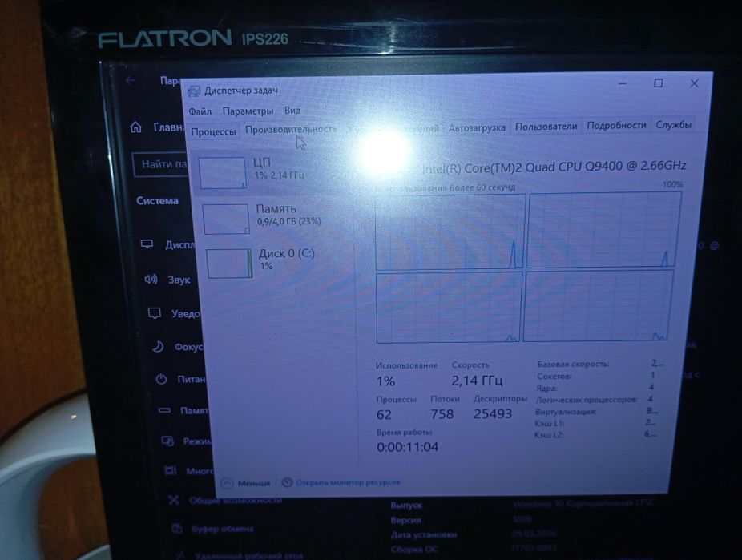
Task: Open the Пользователи tab
Action: coord(546,127)
